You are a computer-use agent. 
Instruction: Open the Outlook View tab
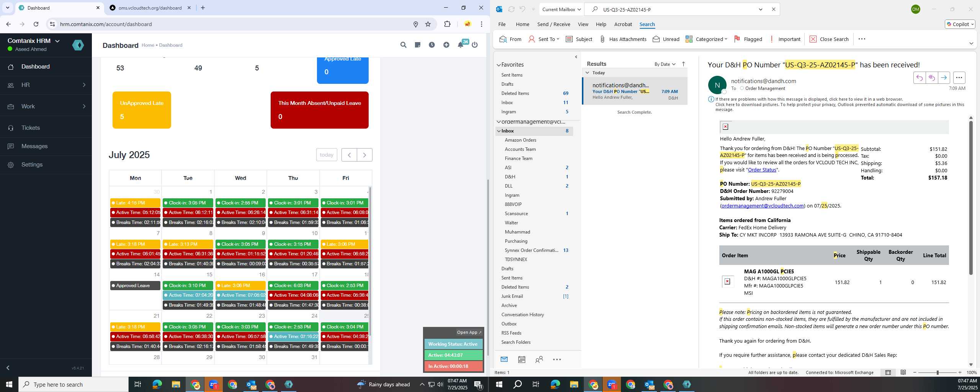[x=583, y=24]
